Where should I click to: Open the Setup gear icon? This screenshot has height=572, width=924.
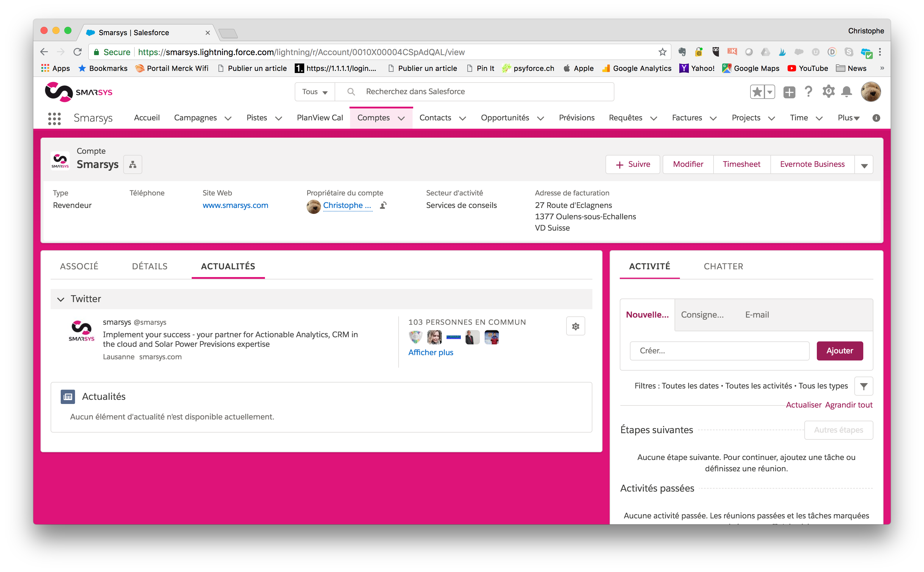click(828, 91)
